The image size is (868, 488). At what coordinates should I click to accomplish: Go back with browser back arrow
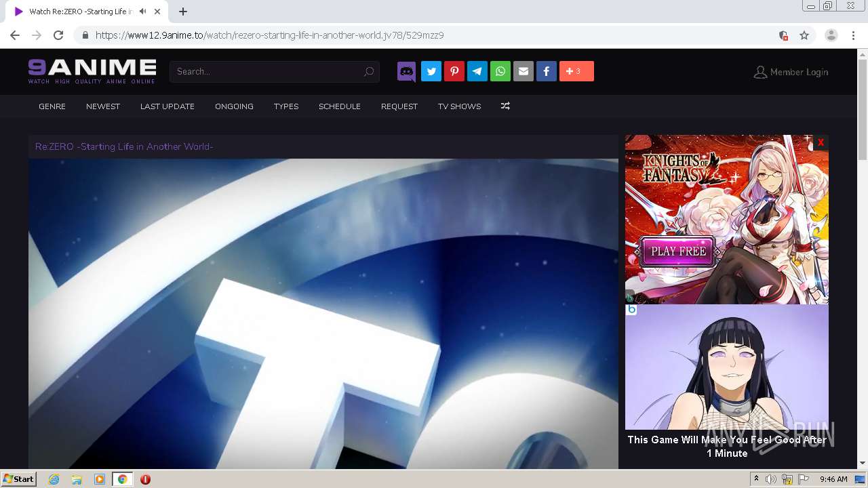click(15, 35)
